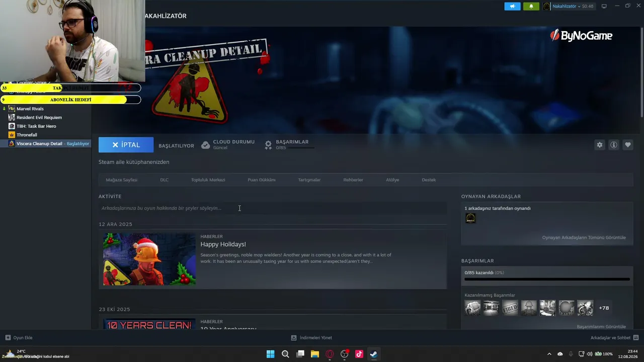Open game settings gear icon
The width and height of the screenshot is (644, 362).
pos(599,145)
